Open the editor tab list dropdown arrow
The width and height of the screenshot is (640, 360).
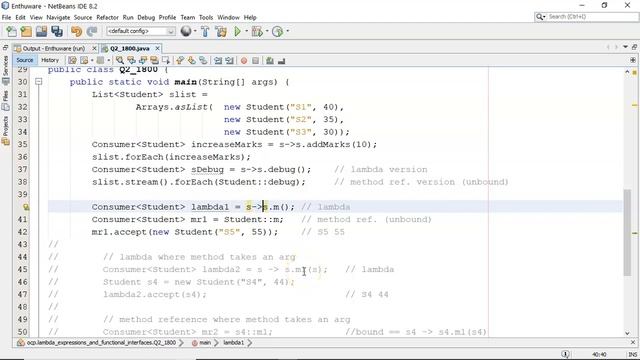tap(625, 47)
